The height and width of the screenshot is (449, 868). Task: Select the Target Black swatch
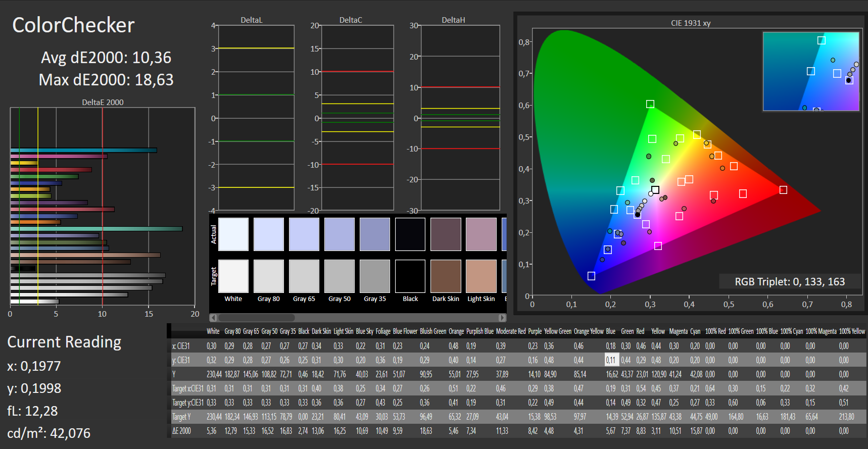coord(410,276)
